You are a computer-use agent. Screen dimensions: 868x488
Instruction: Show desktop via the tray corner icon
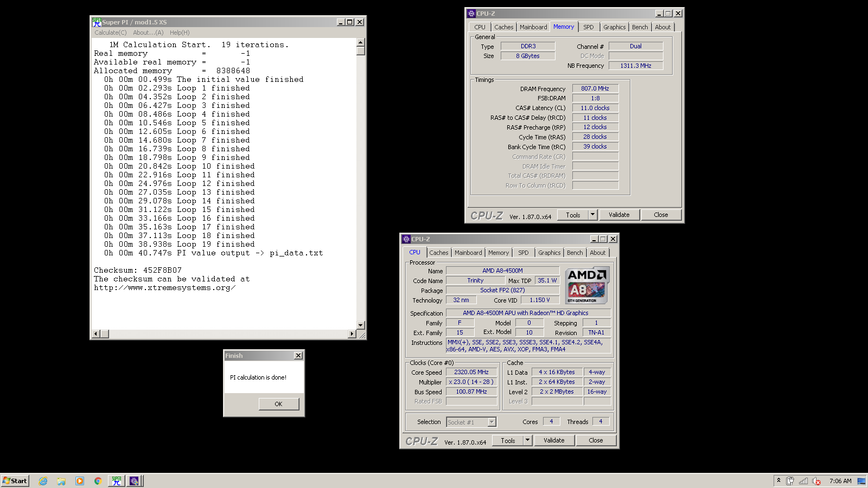coord(861,481)
